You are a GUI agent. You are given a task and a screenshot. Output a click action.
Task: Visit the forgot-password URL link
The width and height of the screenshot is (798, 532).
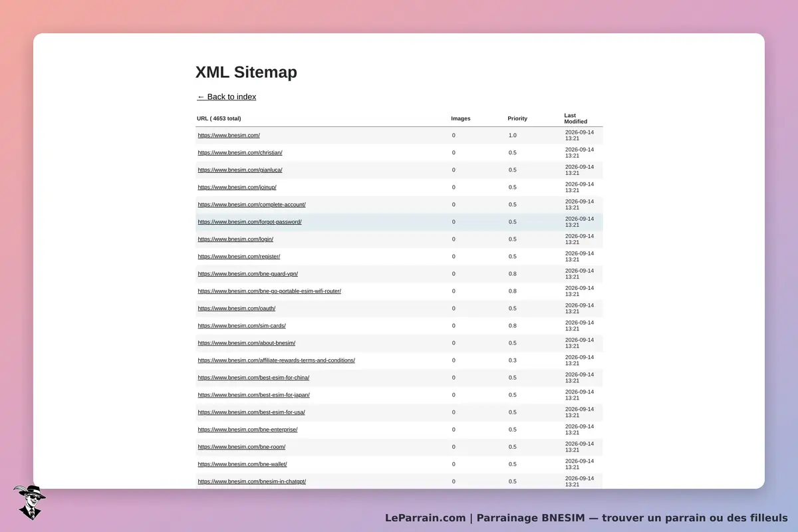coord(249,222)
